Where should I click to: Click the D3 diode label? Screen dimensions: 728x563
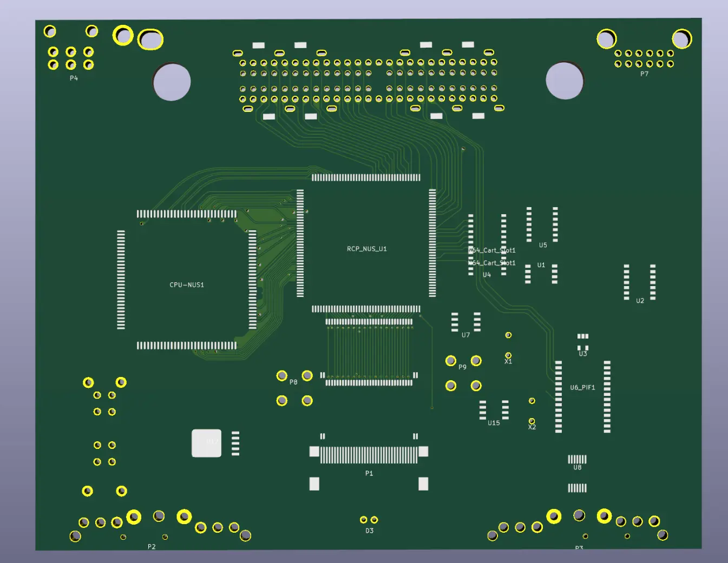[369, 531]
